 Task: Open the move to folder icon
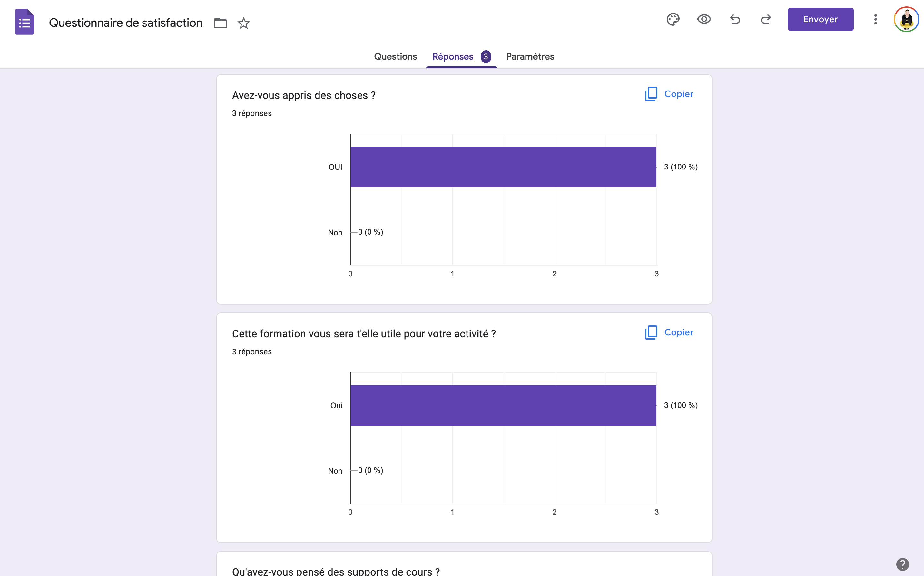[220, 23]
